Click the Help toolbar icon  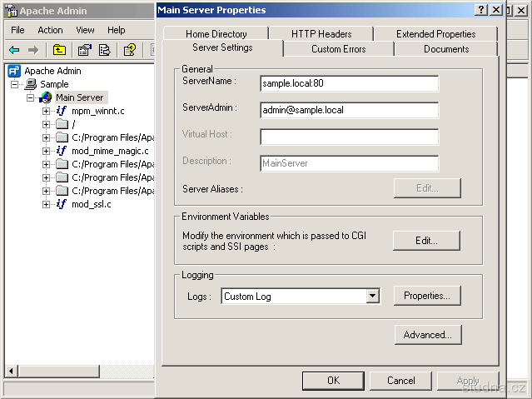(x=129, y=50)
